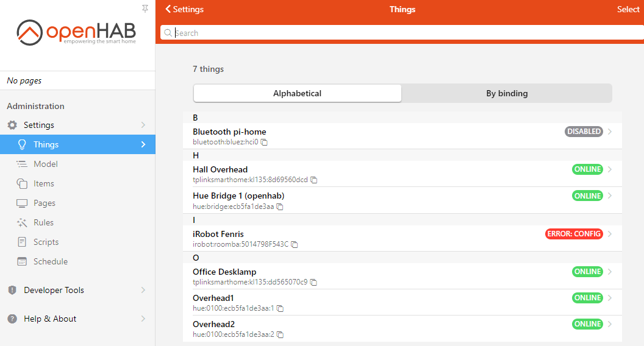Switch to the Alphabetical view
Image resolution: width=644 pixels, height=346 pixels.
click(x=297, y=93)
